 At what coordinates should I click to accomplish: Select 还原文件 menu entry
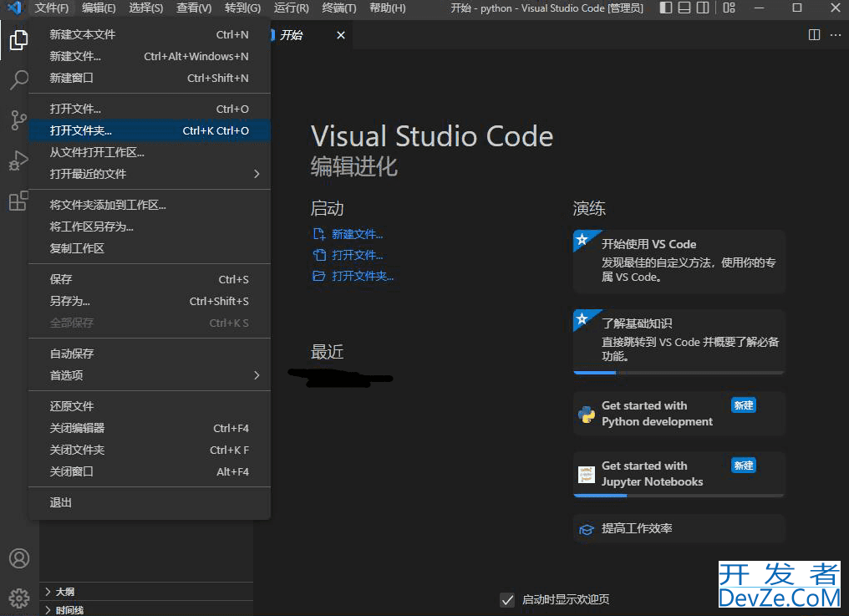(x=150, y=406)
